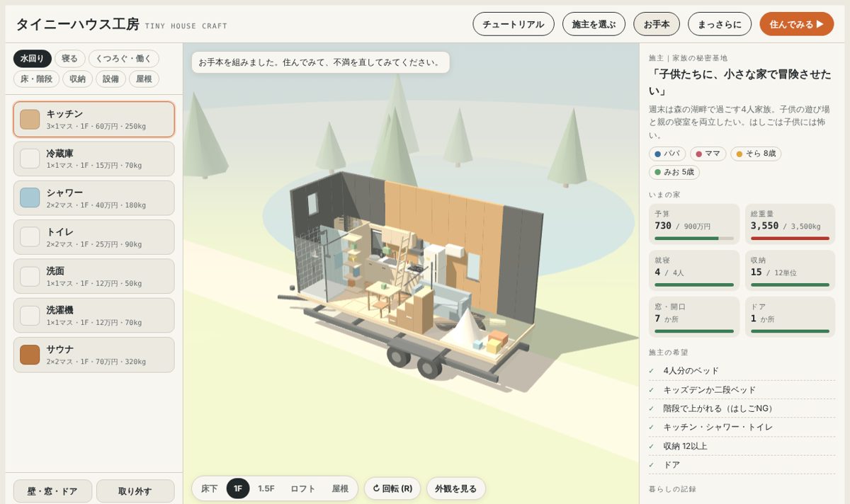Click the みお 5歳 family chip
Viewport: 850px width, 504px height.
pos(674,172)
